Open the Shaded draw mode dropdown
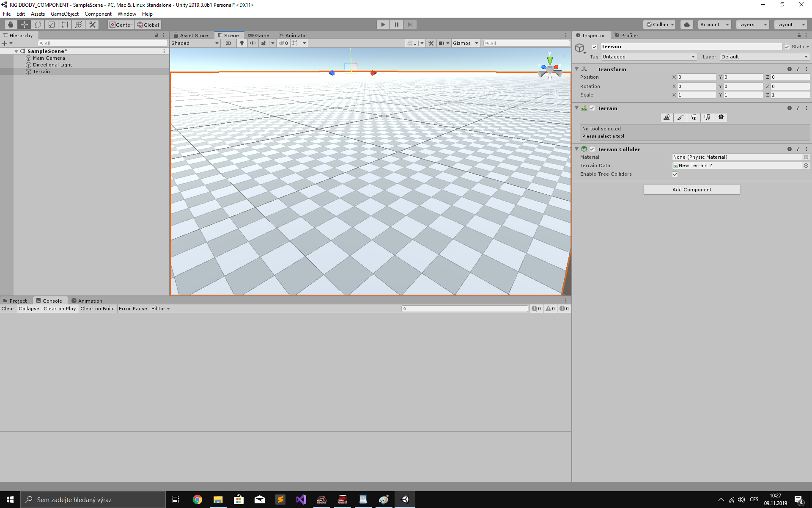 click(x=195, y=43)
